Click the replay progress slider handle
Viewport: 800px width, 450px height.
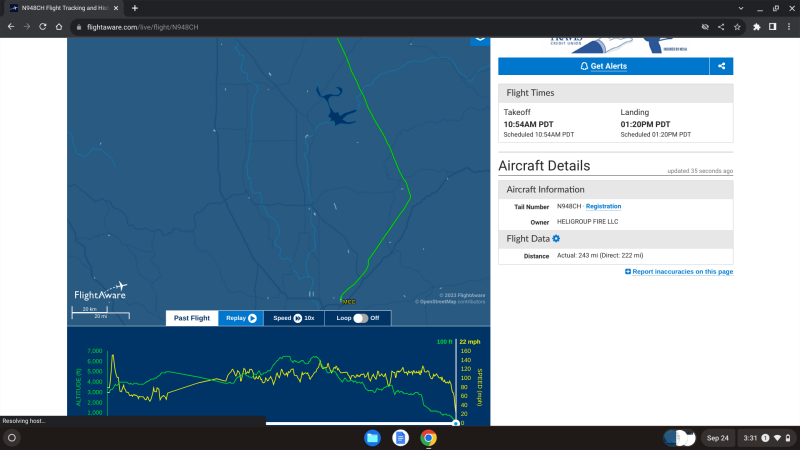coord(456,423)
